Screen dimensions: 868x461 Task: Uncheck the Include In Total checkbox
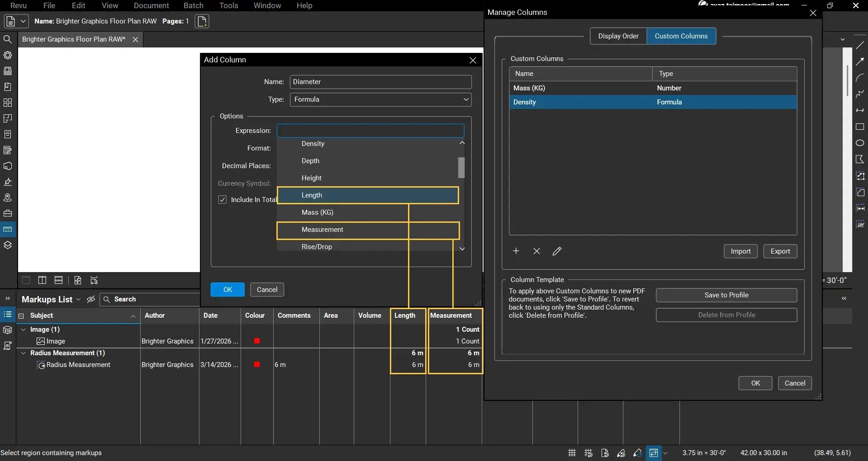[x=223, y=199]
